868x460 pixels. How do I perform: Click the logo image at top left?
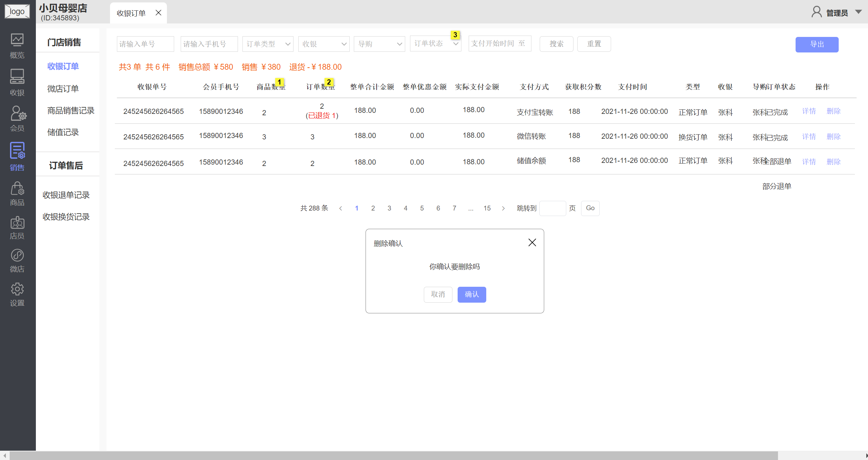click(17, 11)
